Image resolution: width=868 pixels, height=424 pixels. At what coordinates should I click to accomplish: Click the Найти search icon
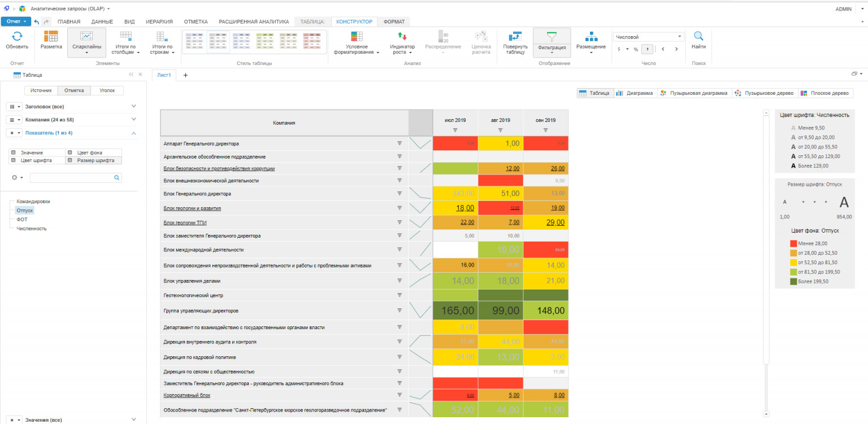[698, 36]
